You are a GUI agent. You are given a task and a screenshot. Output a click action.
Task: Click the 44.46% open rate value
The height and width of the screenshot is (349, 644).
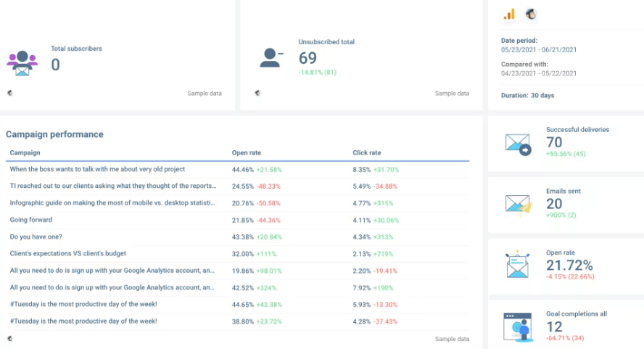243,169
